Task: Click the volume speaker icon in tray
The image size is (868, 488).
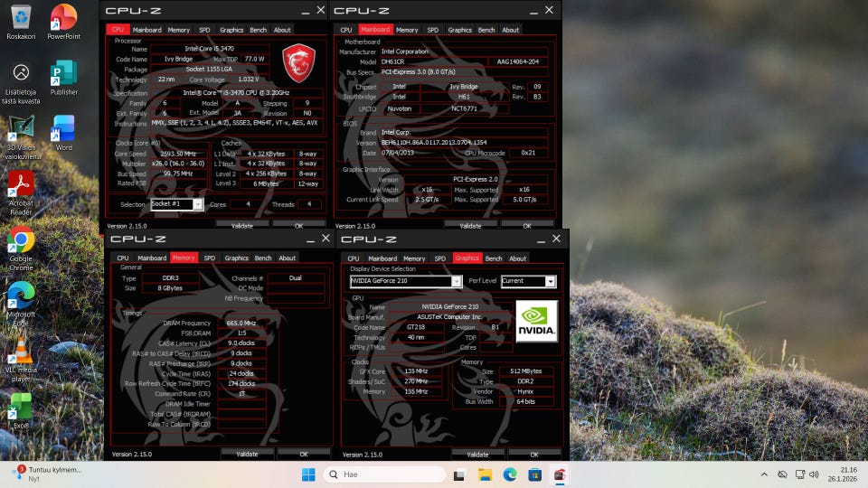Action: [814, 474]
